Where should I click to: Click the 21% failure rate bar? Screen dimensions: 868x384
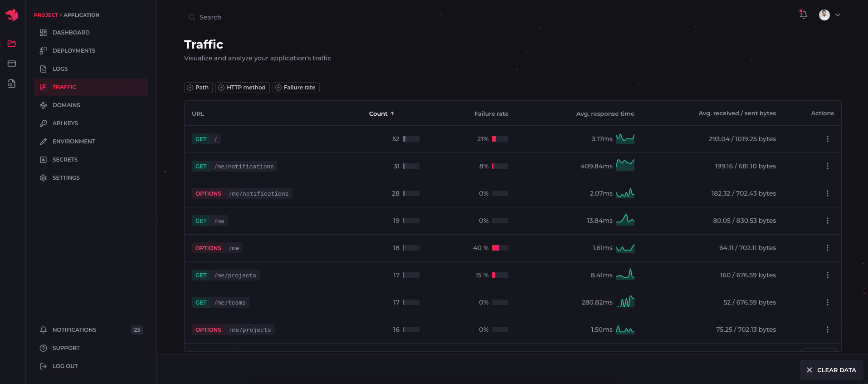pyautogui.click(x=500, y=139)
